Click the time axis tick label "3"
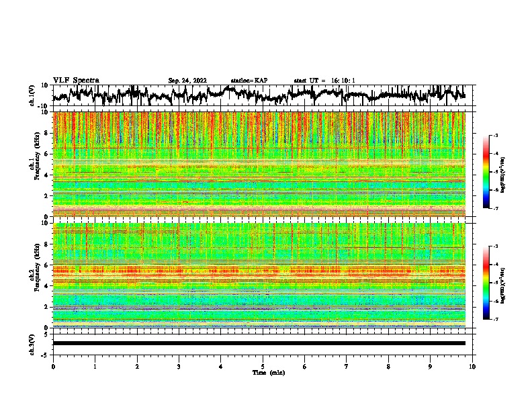 (x=179, y=367)
